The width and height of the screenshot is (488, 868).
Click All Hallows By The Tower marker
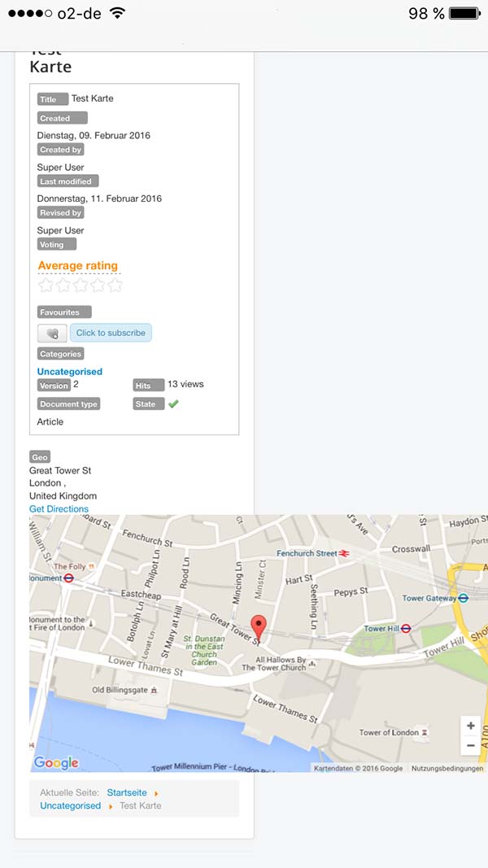click(312, 664)
